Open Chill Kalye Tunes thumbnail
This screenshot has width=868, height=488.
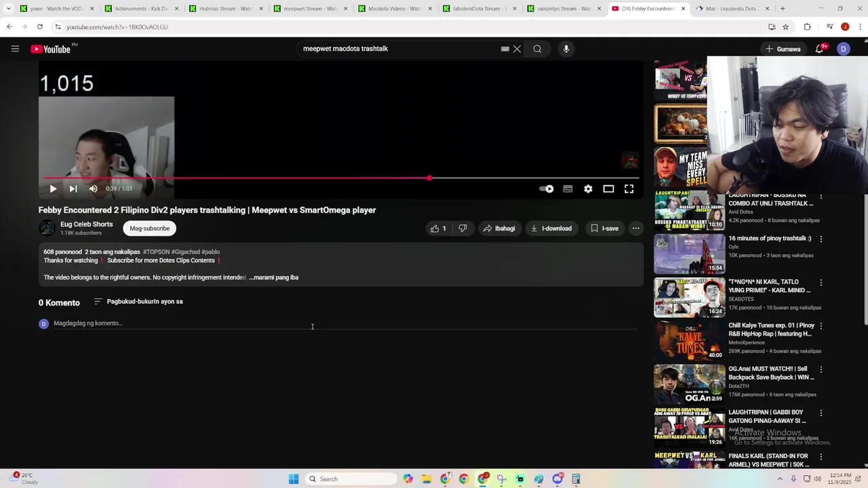click(x=690, y=341)
